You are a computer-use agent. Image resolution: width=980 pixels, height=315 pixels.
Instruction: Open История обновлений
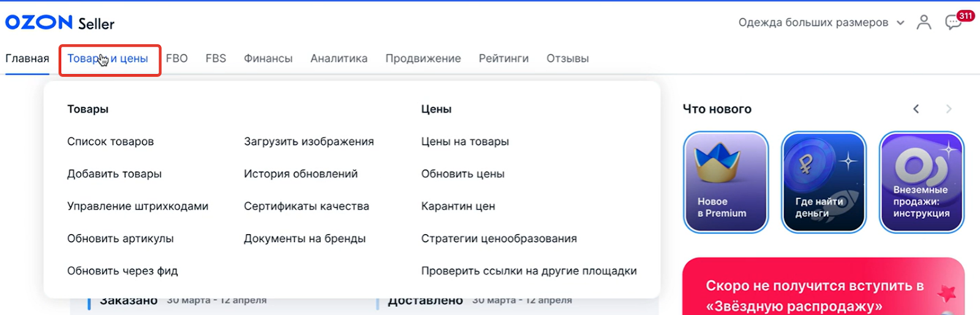[x=301, y=174]
